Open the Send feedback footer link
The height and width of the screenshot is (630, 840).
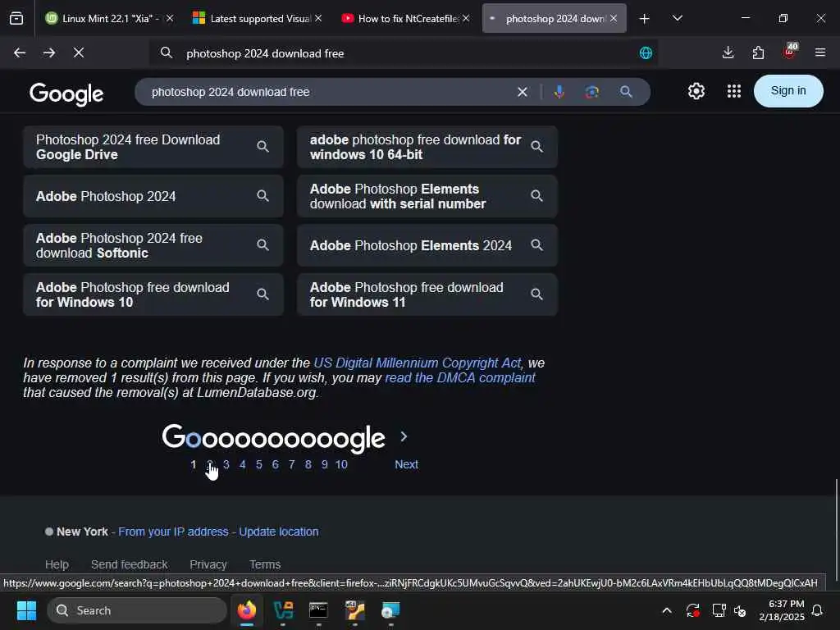pos(129,564)
